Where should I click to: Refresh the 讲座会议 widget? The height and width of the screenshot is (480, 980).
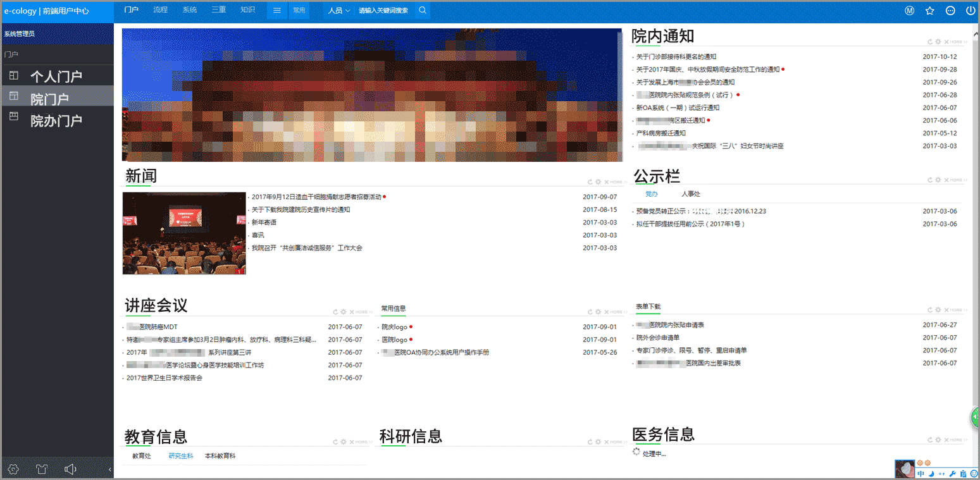pyautogui.click(x=336, y=312)
